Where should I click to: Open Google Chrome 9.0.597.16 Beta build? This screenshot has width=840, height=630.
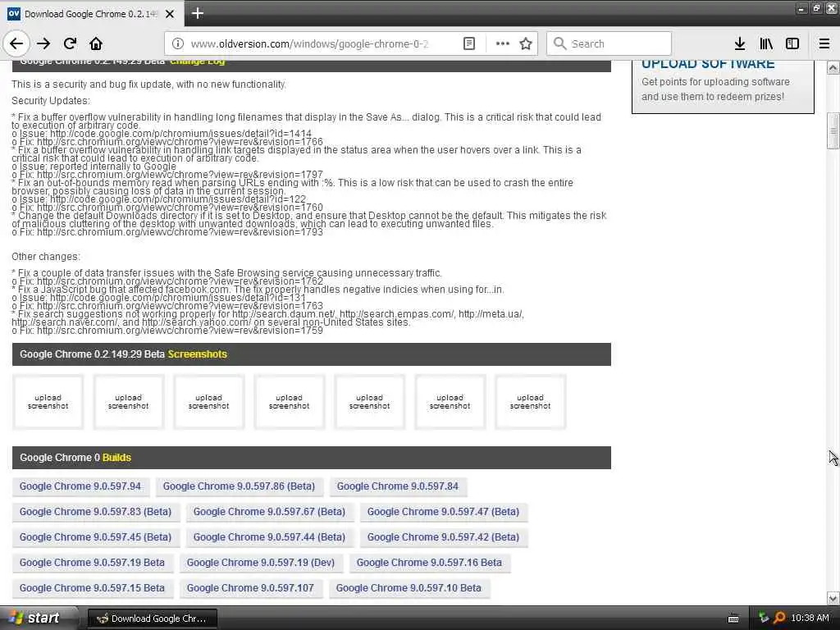[429, 563]
